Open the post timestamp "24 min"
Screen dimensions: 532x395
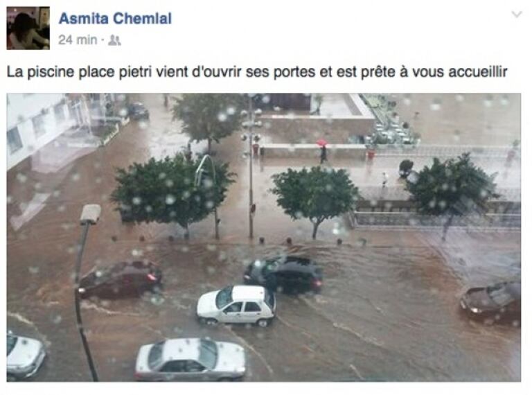coord(78,39)
